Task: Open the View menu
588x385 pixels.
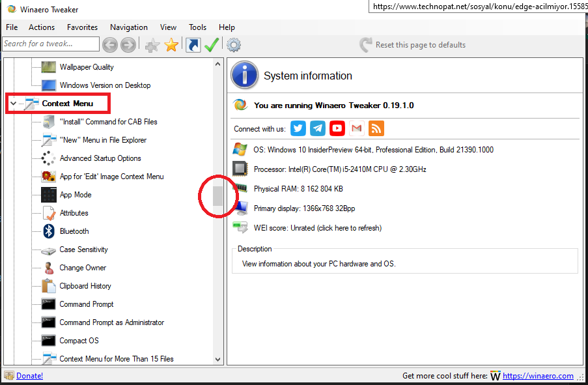Action: pyautogui.click(x=168, y=27)
